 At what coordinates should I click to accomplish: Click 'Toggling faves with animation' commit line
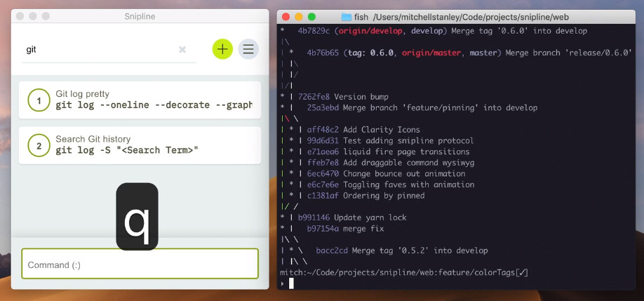click(391, 185)
